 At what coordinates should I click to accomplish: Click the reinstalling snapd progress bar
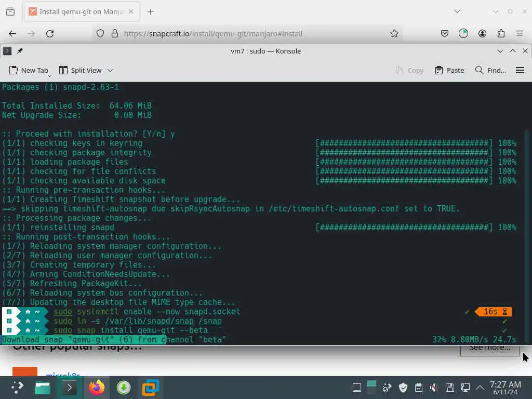(404, 228)
